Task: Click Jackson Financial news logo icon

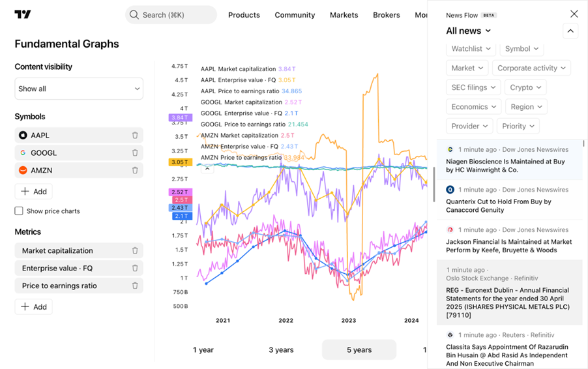Action: pyautogui.click(x=450, y=229)
